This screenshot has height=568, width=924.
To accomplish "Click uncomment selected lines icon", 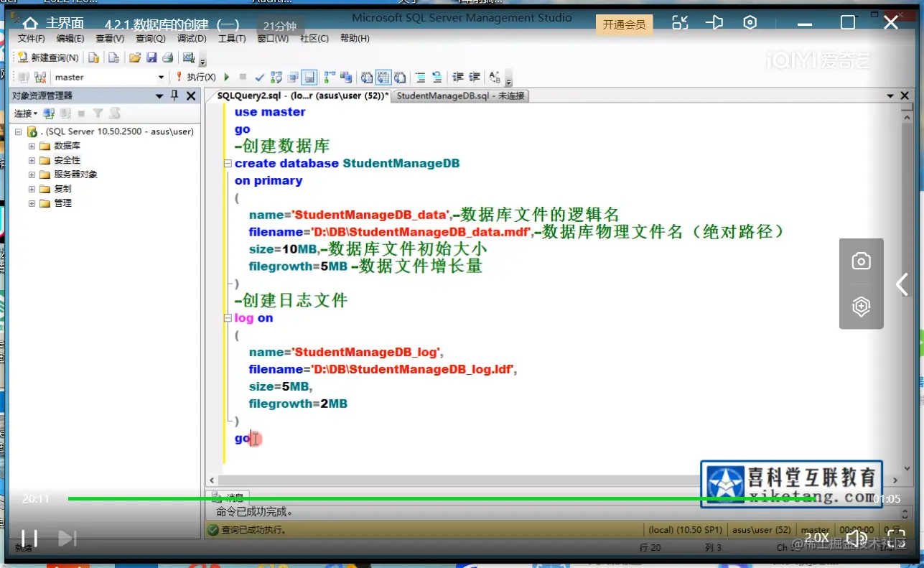I will coord(437,77).
